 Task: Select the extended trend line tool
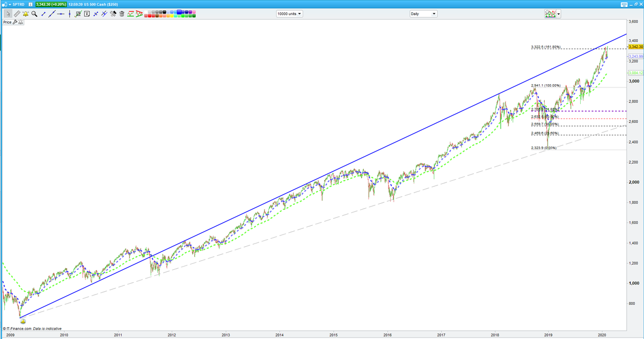(x=52, y=13)
